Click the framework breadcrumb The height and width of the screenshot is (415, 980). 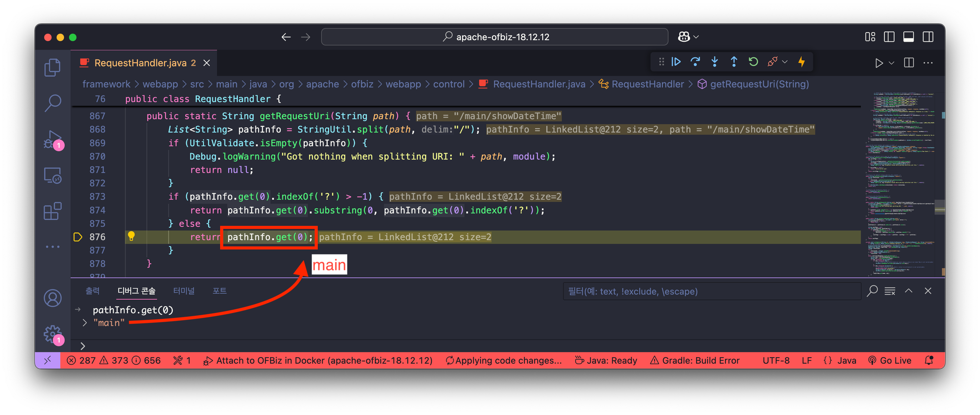(106, 84)
